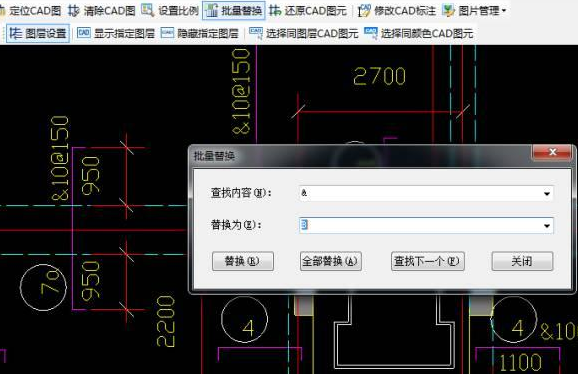The width and height of the screenshot is (578, 374).
Task: Expand the 替换为 dropdown arrow
Action: (547, 226)
